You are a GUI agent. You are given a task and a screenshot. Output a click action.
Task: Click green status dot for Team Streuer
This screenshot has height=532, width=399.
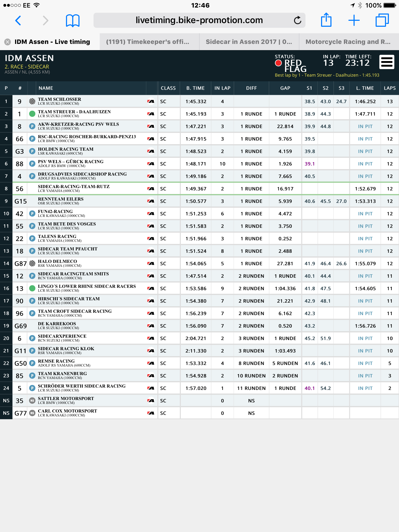pos(32,114)
